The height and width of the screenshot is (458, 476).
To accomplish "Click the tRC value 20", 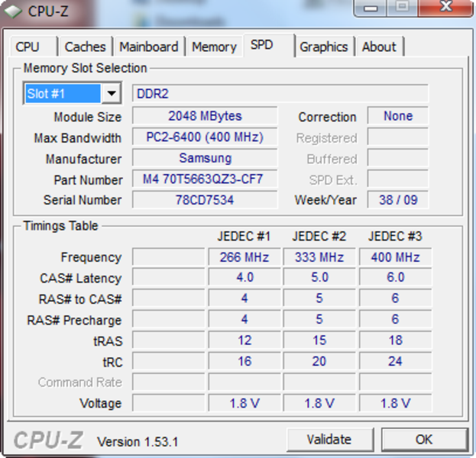I will (319, 361).
